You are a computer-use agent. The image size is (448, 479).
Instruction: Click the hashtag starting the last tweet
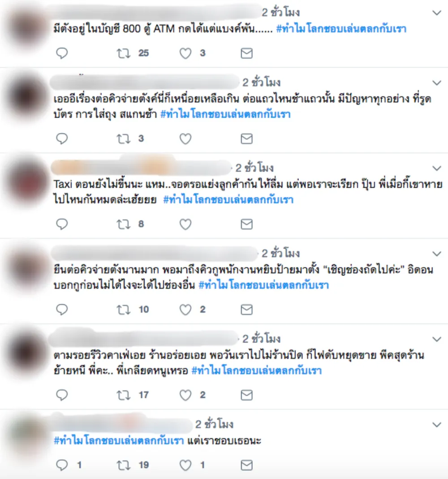click(119, 441)
